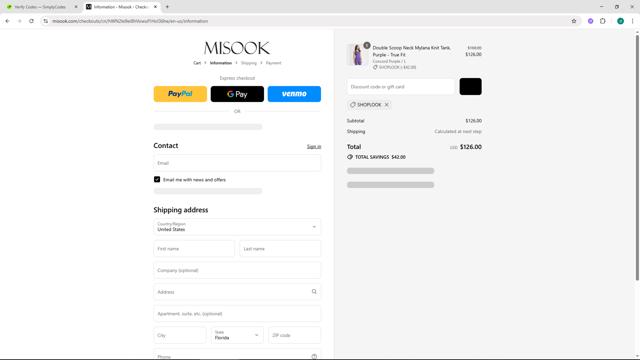Screen dimensions: 640x360
Task: Open the purple browser extension icon
Action: (x=590, y=21)
